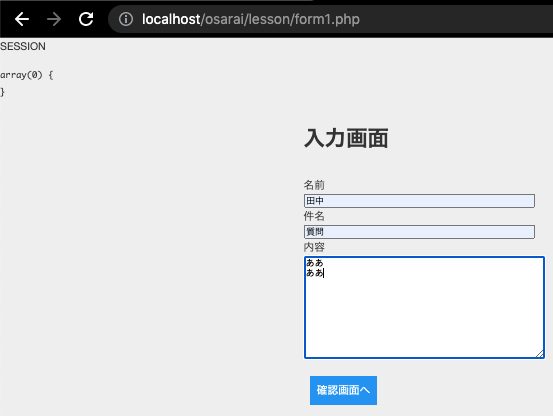Go back with the browser back arrow
Viewport: 553px width, 416px height.
22,19
